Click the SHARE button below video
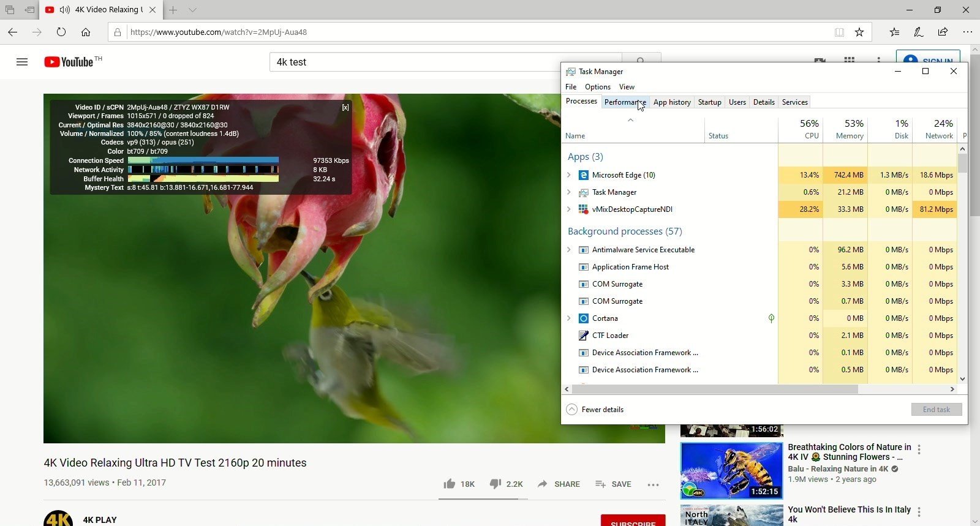The width and height of the screenshot is (980, 526). click(559, 484)
